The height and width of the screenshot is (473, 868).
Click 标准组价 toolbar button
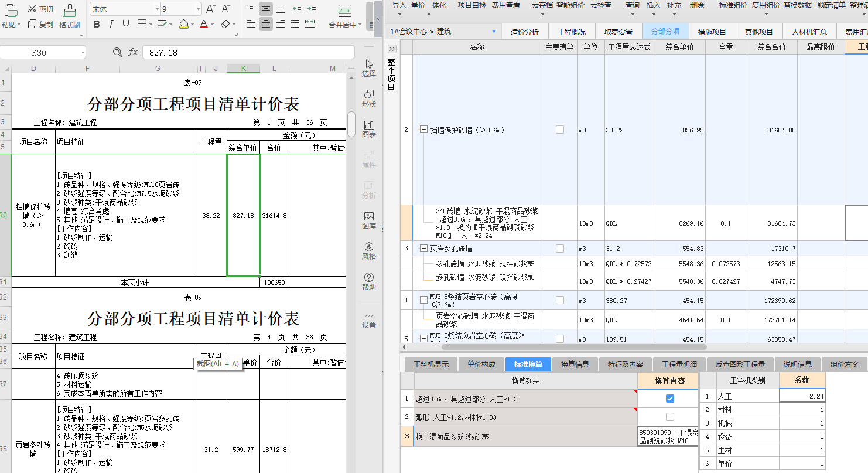[733, 5]
